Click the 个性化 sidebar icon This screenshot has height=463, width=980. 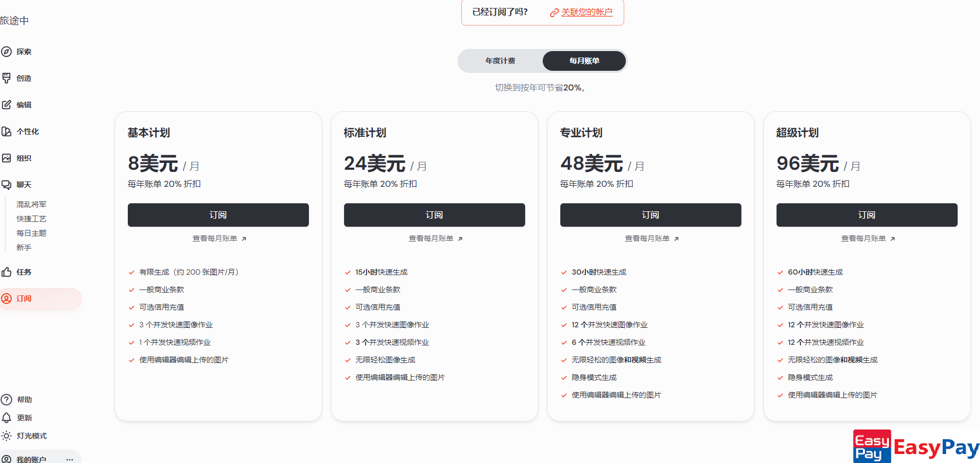(6, 131)
